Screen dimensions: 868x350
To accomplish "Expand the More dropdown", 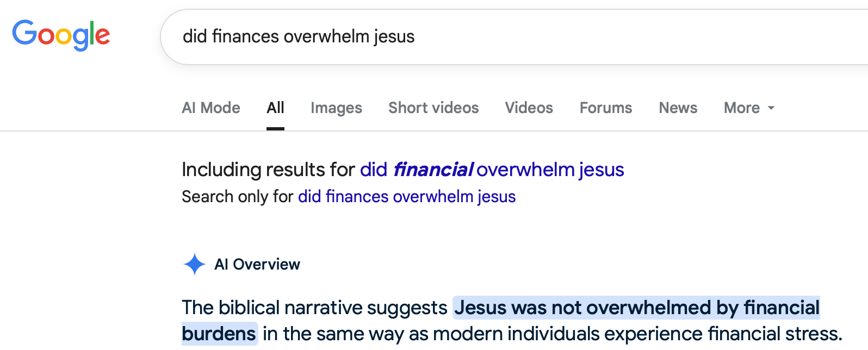I will pyautogui.click(x=749, y=108).
